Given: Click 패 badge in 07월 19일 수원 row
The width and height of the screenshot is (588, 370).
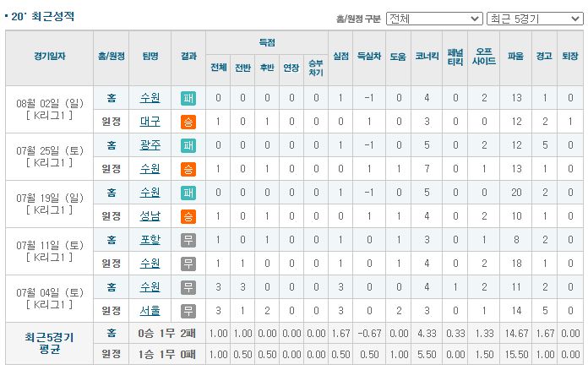Looking at the screenshot, I should 188,193.
